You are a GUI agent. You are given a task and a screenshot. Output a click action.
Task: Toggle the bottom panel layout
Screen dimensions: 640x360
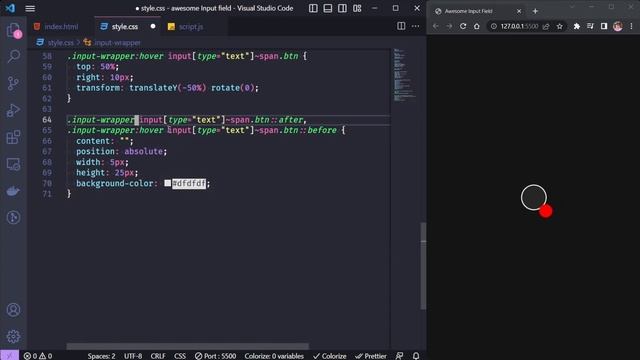(x=328, y=8)
